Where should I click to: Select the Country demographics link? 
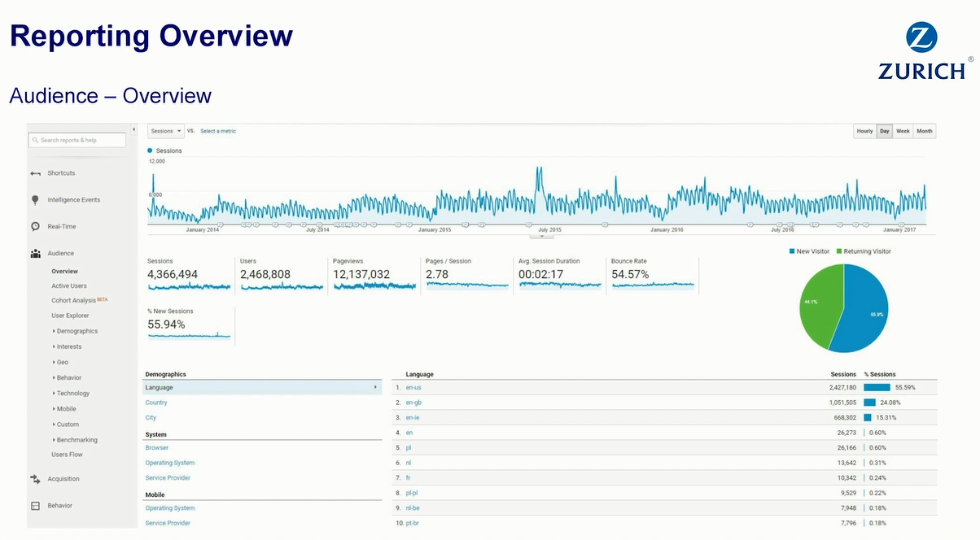tap(156, 403)
